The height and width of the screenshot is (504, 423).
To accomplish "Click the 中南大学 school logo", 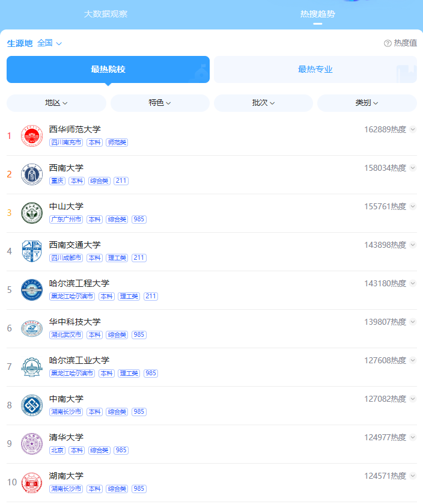I will [x=32, y=405].
